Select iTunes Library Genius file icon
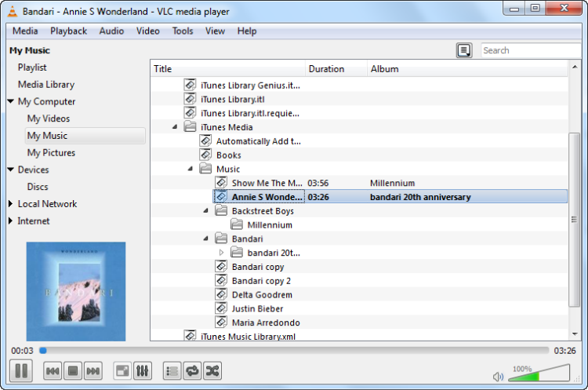The image size is (588, 390). tap(191, 85)
